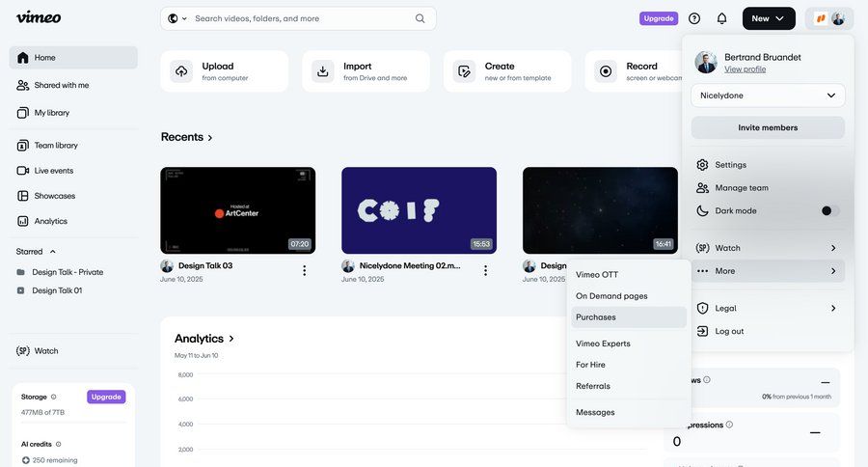This screenshot has width=868, height=467.
Task: Open the search scope globe dropdown
Action: (177, 18)
